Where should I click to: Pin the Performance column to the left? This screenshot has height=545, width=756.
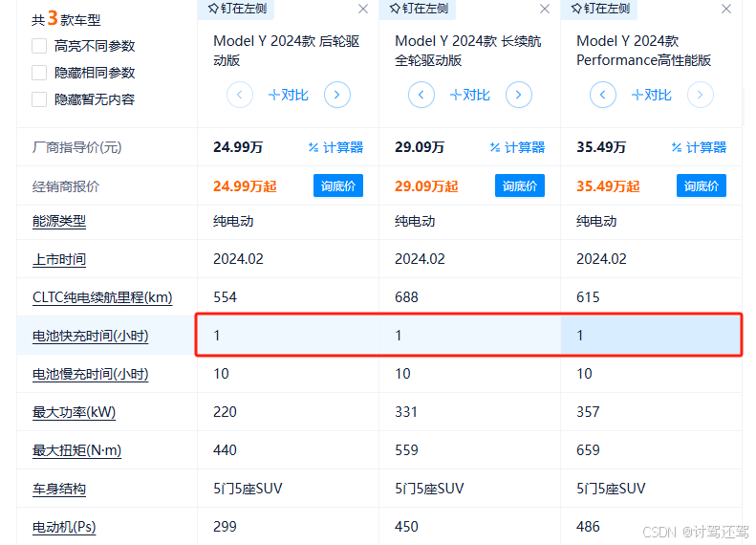pos(599,9)
